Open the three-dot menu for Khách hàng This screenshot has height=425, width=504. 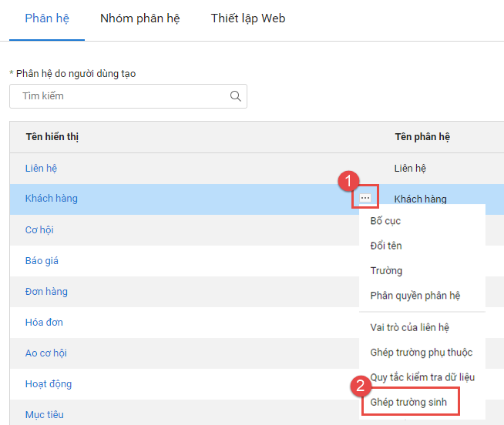click(x=365, y=198)
